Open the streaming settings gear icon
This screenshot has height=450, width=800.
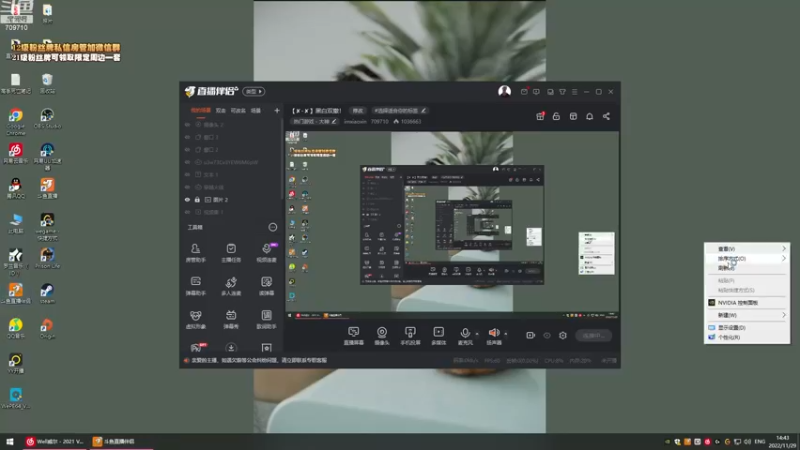563,335
